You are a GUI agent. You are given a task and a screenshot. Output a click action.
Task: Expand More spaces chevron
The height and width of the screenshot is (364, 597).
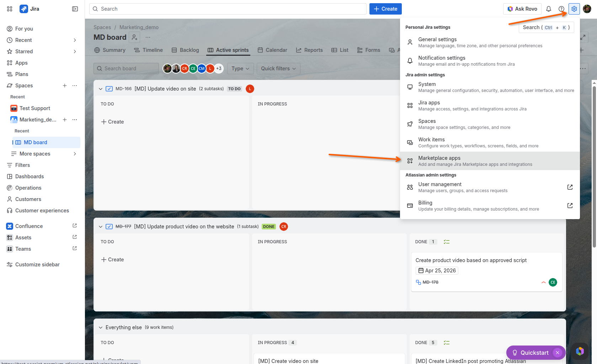coord(75,154)
